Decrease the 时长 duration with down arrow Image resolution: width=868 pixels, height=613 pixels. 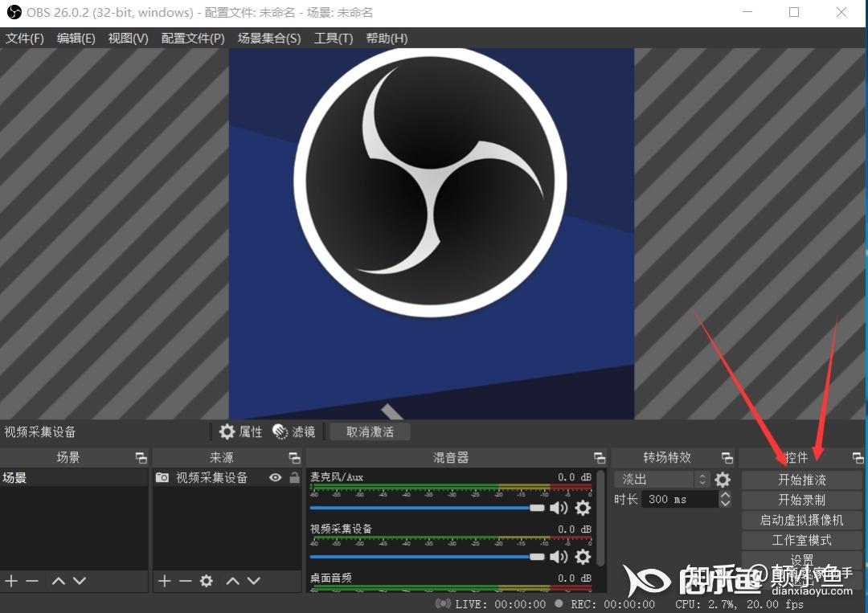pos(725,504)
